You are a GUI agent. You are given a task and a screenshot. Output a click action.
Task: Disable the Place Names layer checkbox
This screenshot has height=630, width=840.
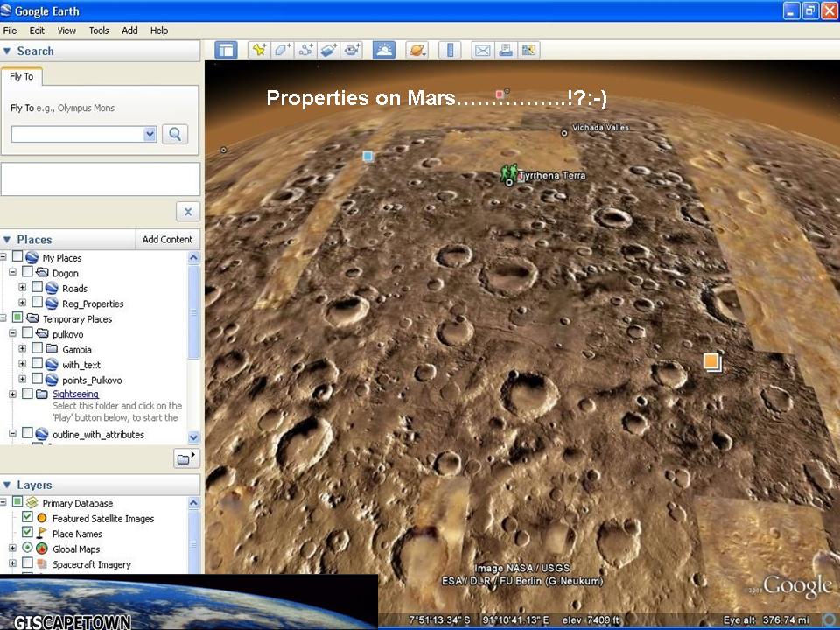click(x=27, y=533)
